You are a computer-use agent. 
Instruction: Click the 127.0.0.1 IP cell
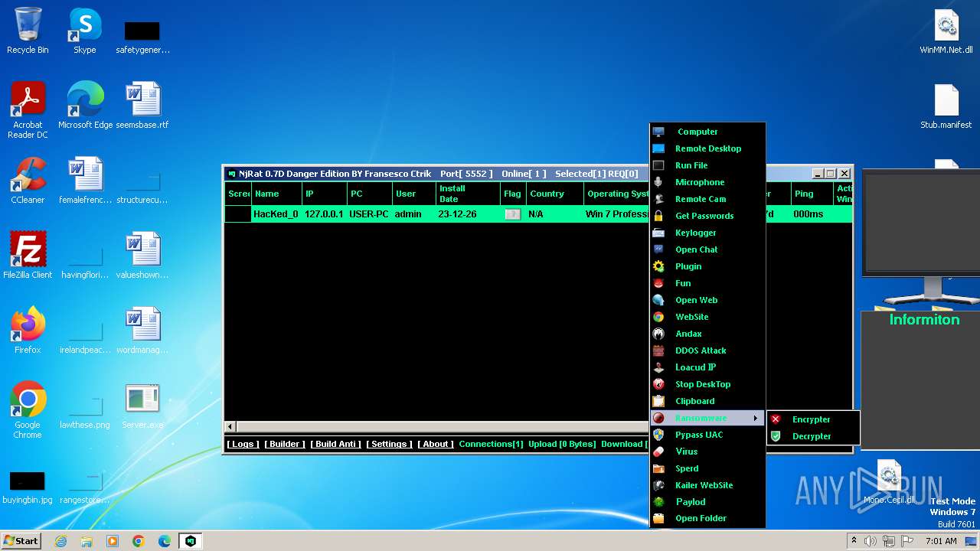[325, 214]
